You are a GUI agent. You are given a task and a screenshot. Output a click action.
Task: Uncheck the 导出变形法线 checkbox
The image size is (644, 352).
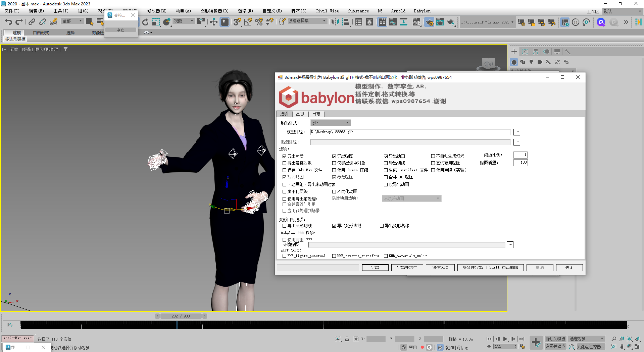pyautogui.click(x=334, y=226)
